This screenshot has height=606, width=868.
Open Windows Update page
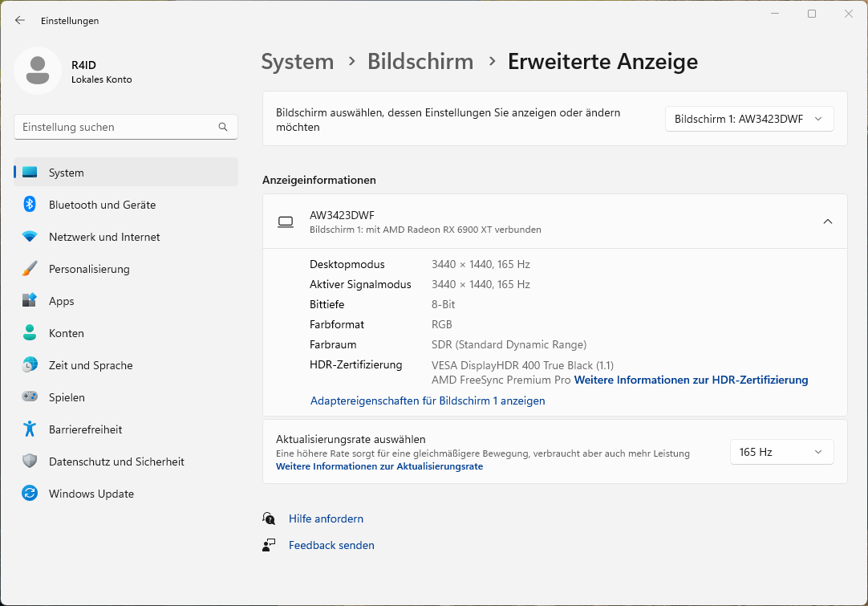[91, 494]
